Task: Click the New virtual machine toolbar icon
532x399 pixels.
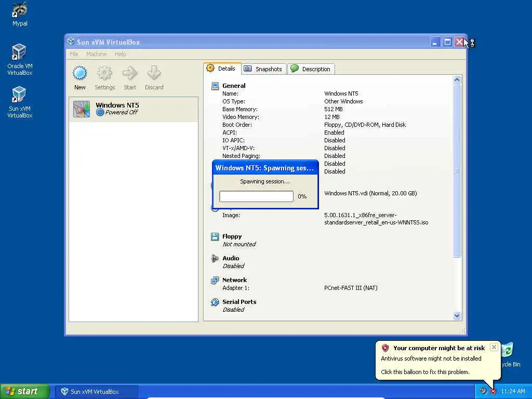Action: point(79,73)
